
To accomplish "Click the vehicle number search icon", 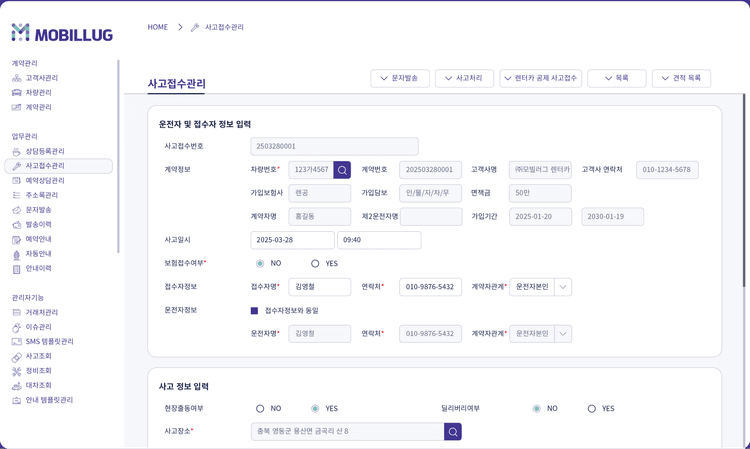I will coord(342,170).
